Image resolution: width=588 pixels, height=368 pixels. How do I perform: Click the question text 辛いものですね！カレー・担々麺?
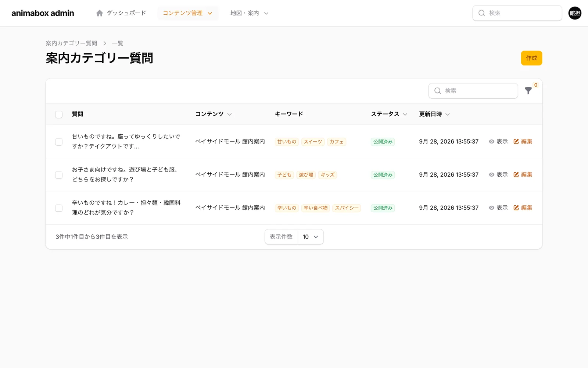(x=126, y=208)
